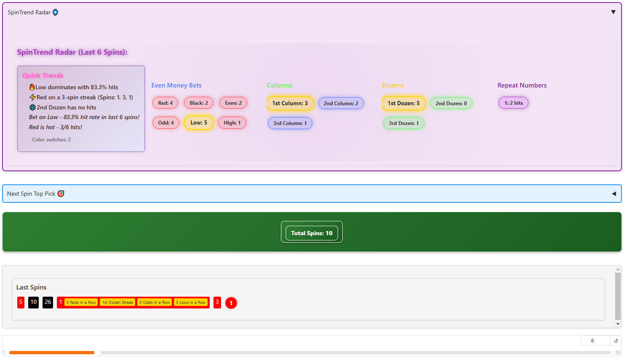Click the Total Spins: 10 button
627x364 pixels.
312,233
